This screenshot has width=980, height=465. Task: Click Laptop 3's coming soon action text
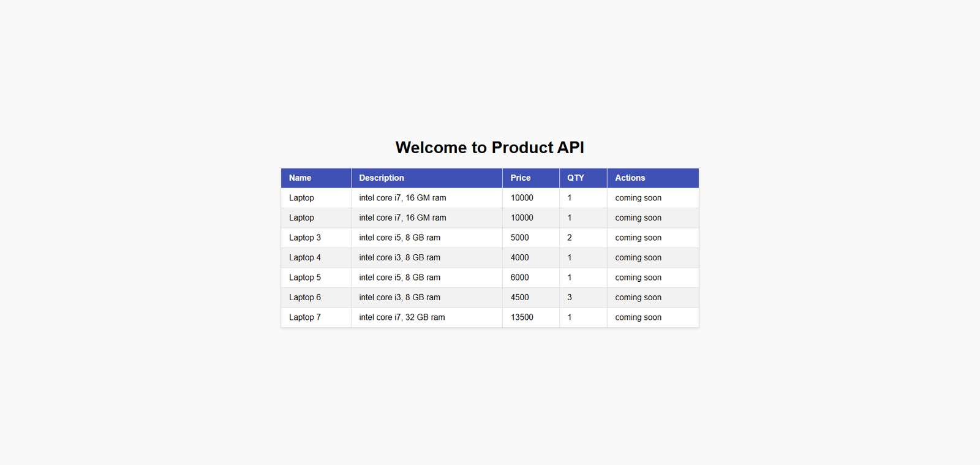click(638, 238)
